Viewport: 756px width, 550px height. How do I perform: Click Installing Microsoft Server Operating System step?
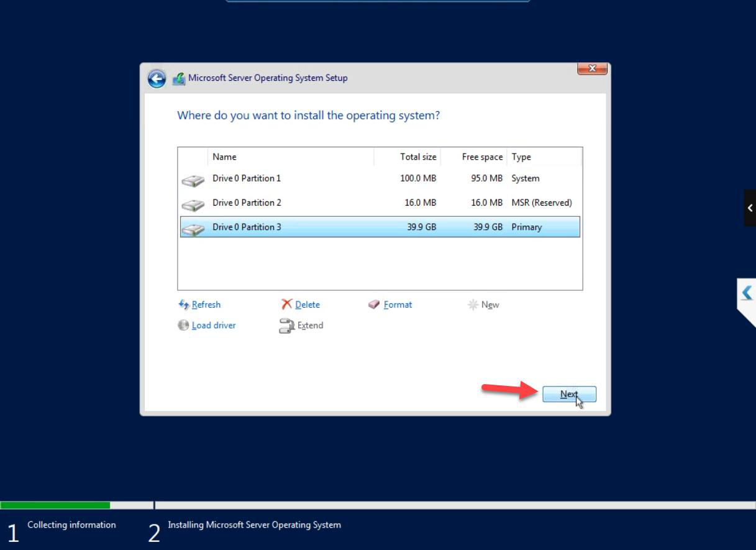[254, 525]
